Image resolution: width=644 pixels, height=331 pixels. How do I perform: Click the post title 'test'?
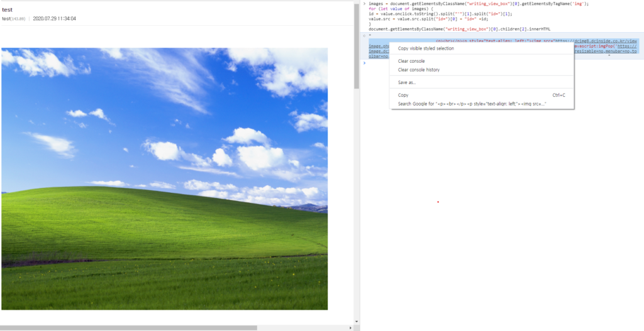[7, 10]
